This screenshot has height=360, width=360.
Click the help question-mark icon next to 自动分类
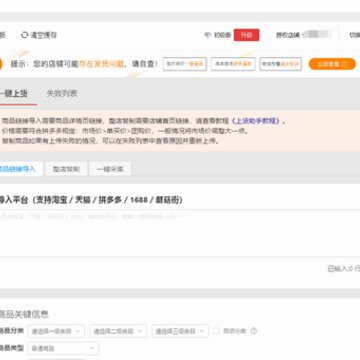[x=254, y=331]
